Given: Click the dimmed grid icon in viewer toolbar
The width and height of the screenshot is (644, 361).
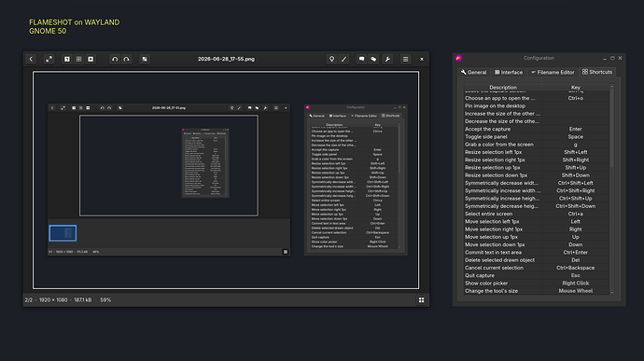Looking at the screenshot, I should (78, 59).
